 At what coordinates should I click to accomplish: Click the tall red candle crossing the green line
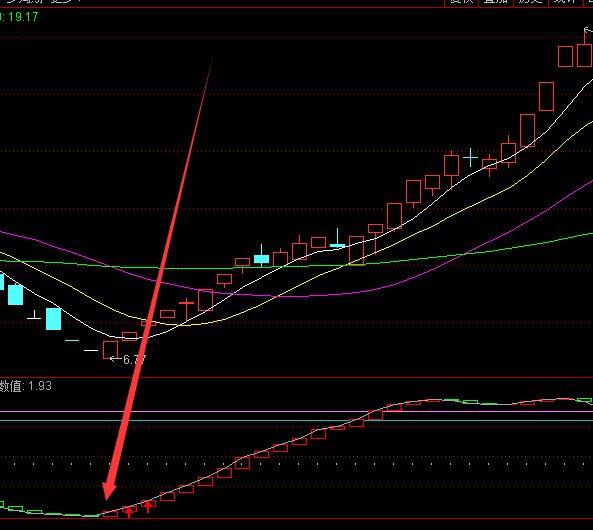click(356, 250)
